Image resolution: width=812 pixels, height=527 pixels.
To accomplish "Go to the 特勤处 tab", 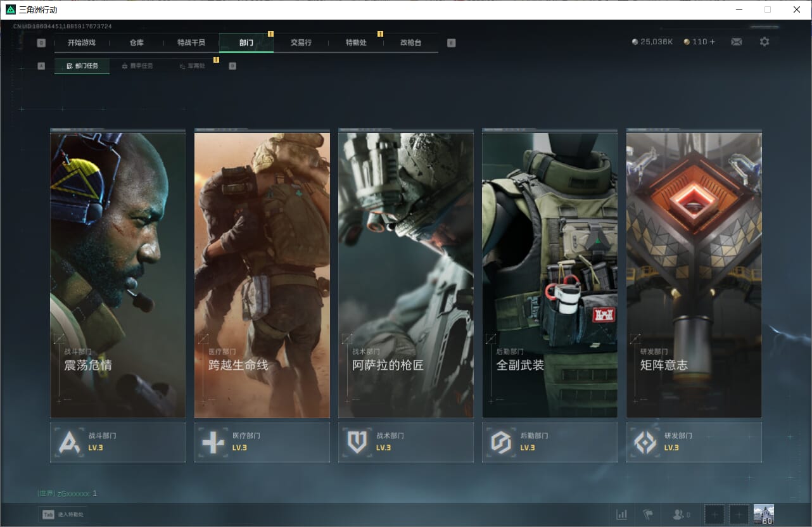I will coord(356,42).
